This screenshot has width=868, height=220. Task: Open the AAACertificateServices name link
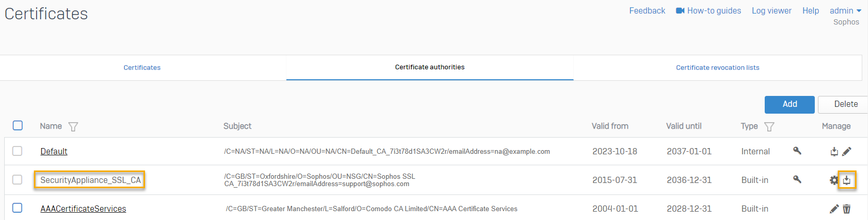83,209
